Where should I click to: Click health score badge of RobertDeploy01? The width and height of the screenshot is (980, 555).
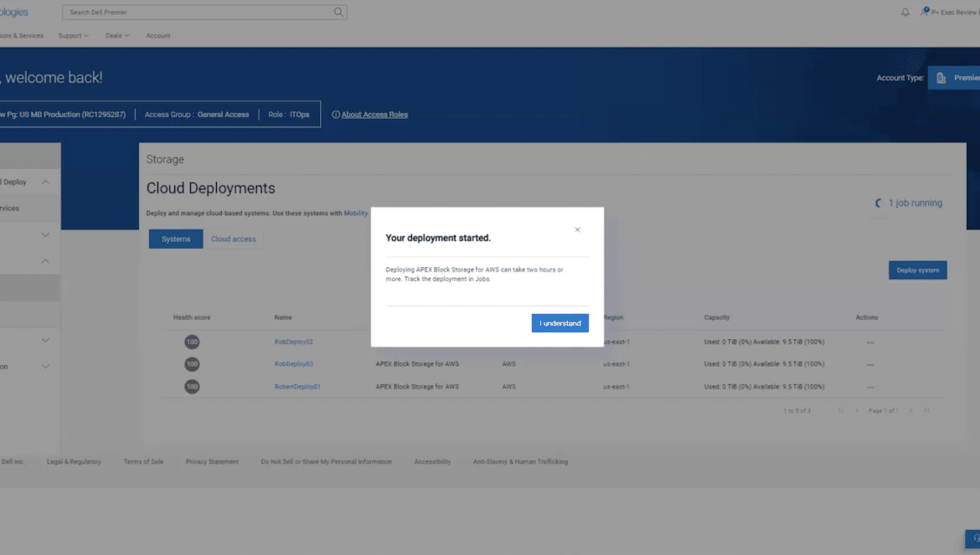[x=192, y=387]
